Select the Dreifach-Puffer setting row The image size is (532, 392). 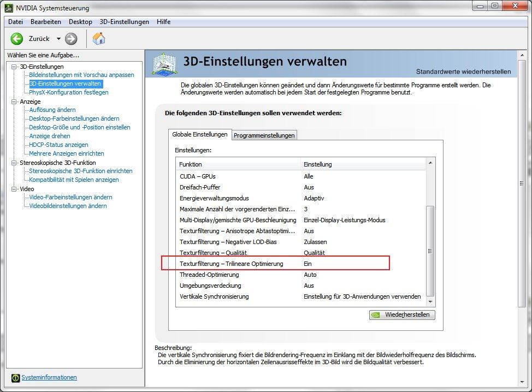(x=300, y=187)
